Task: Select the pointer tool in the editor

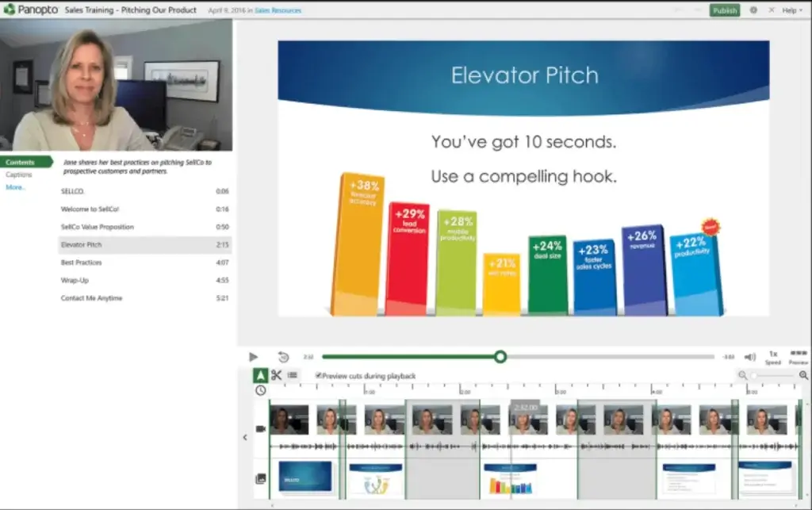Action: click(x=260, y=375)
